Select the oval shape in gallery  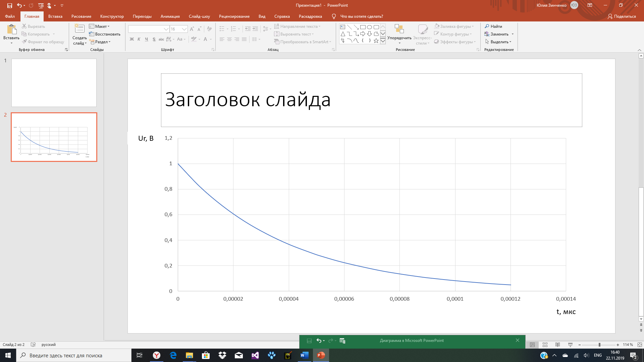click(x=369, y=27)
